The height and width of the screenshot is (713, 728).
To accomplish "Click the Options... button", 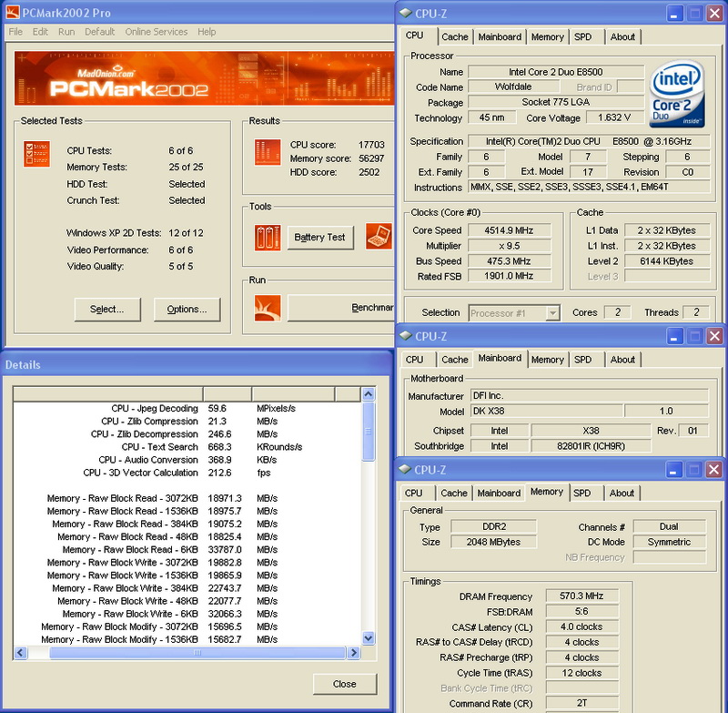I will point(187,310).
